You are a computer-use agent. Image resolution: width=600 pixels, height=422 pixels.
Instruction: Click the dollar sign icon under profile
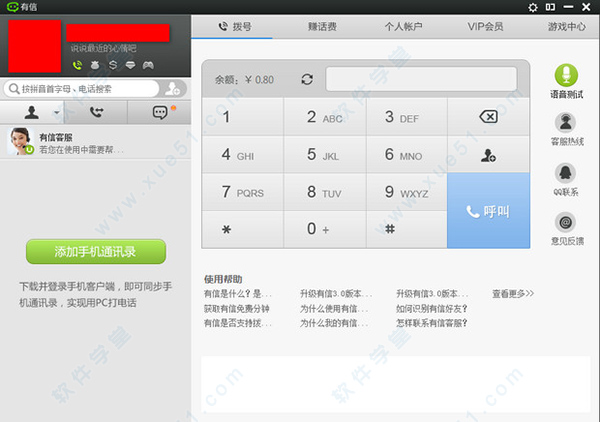pyautogui.click(x=113, y=65)
